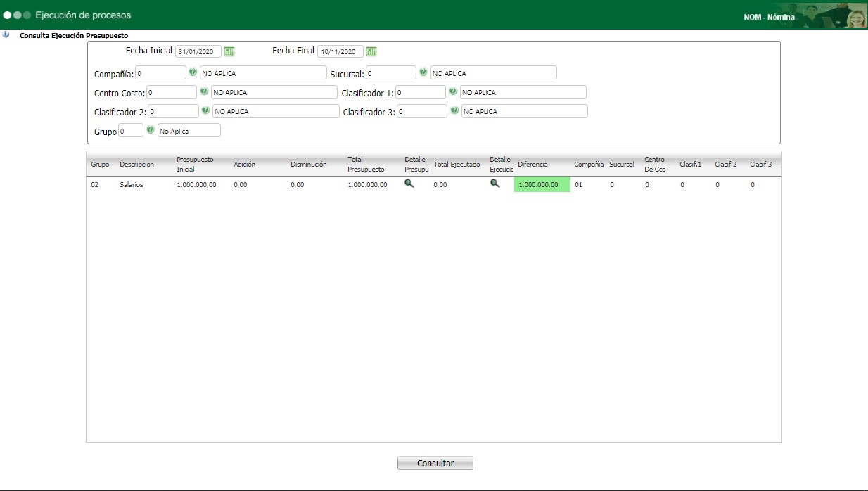
Task: Click the Clasificador 2 lookup icon
Action: click(205, 110)
